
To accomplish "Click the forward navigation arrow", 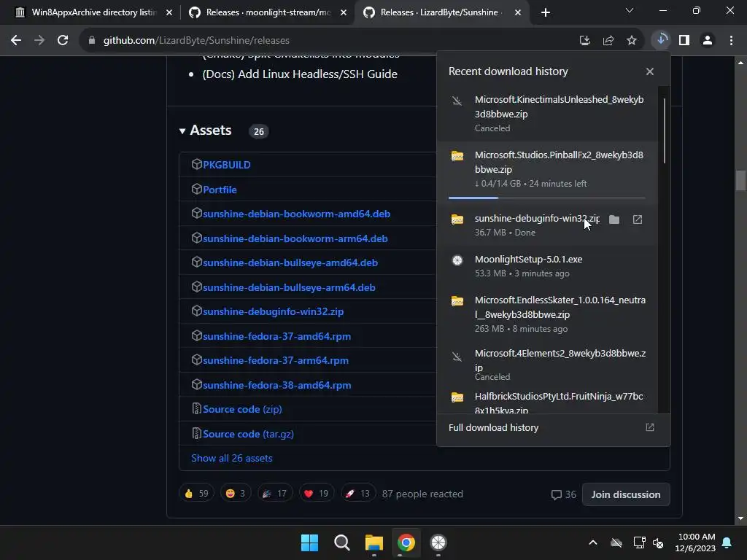I will [x=39, y=41].
